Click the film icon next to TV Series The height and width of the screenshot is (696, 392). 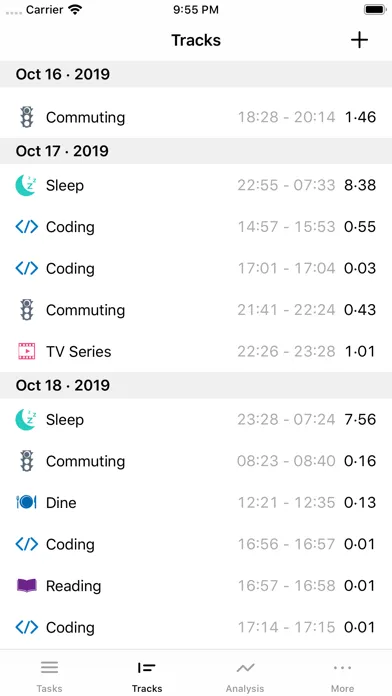pos(27,352)
